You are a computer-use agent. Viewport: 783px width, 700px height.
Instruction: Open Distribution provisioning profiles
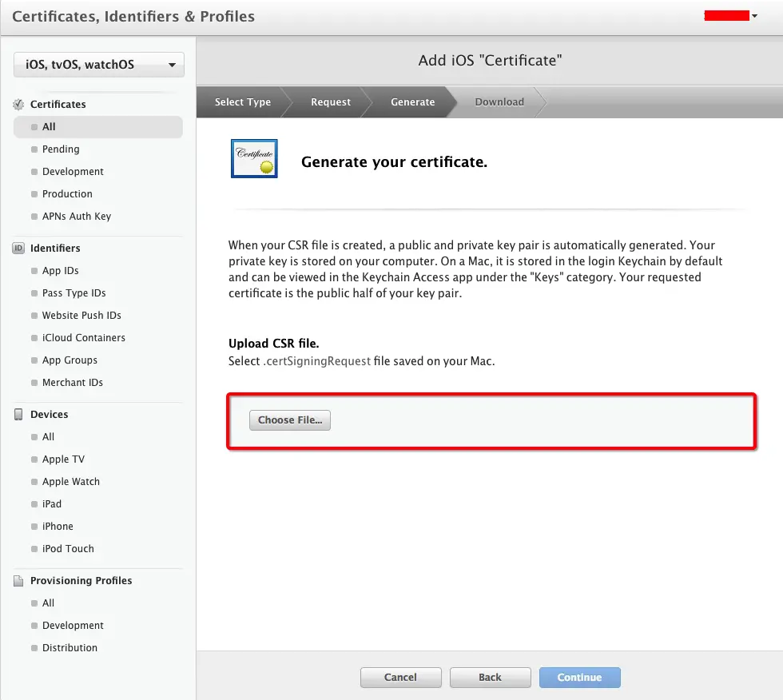(70, 647)
